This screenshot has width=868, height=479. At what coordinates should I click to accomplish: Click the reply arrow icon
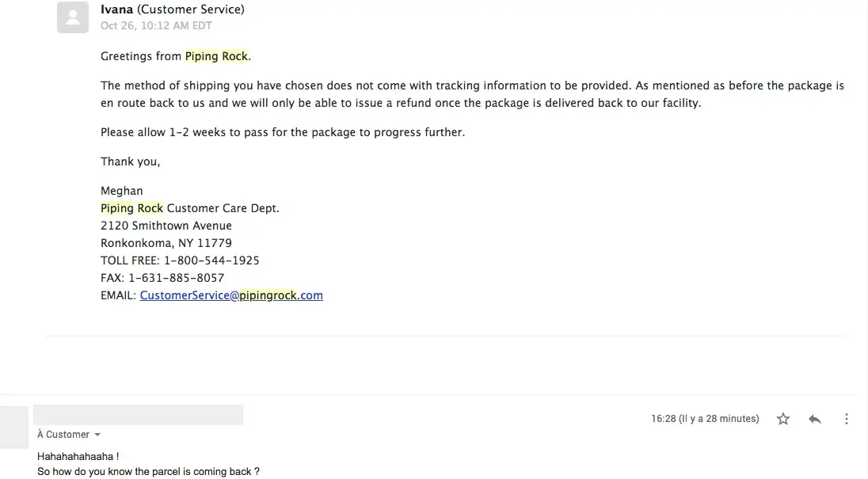tap(815, 419)
